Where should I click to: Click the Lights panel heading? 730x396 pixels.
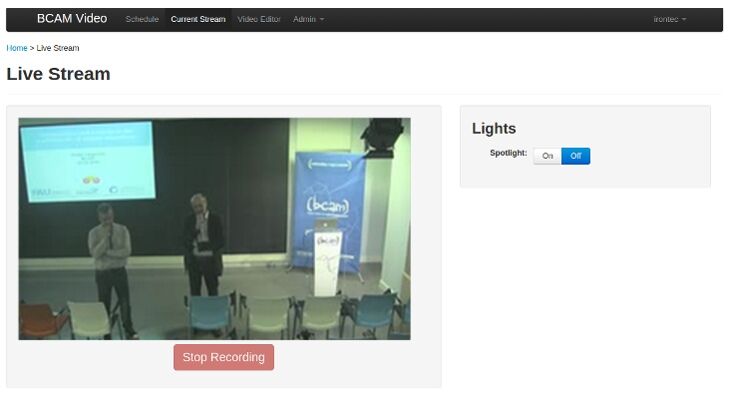pyautogui.click(x=494, y=128)
